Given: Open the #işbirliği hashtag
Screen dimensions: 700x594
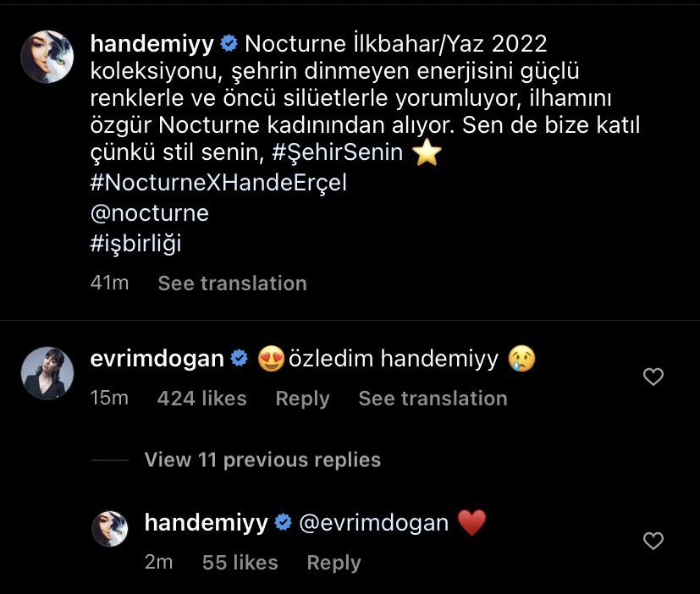Looking at the screenshot, I should point(135,243).
